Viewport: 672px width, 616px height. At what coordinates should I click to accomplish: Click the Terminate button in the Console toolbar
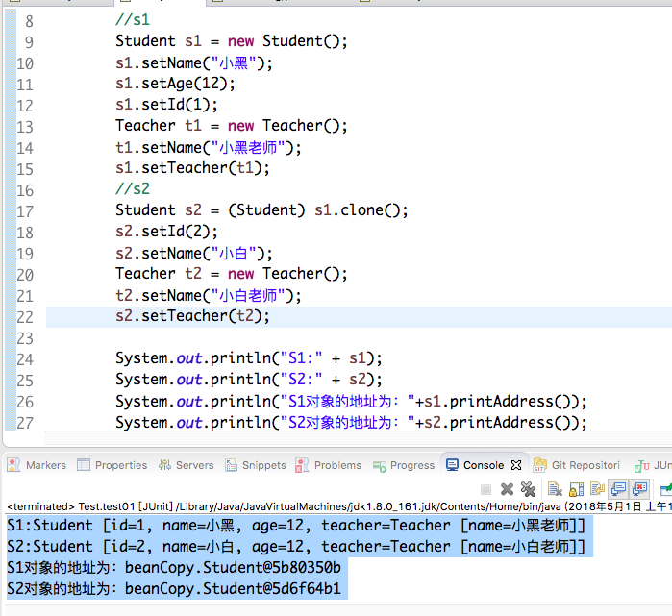(485, 489)
